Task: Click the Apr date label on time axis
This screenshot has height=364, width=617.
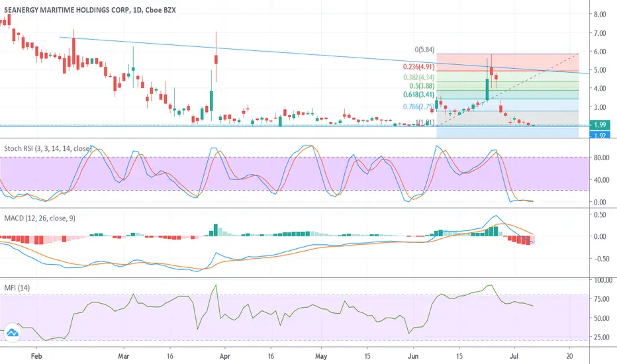Action: click(x=224, y=356)
